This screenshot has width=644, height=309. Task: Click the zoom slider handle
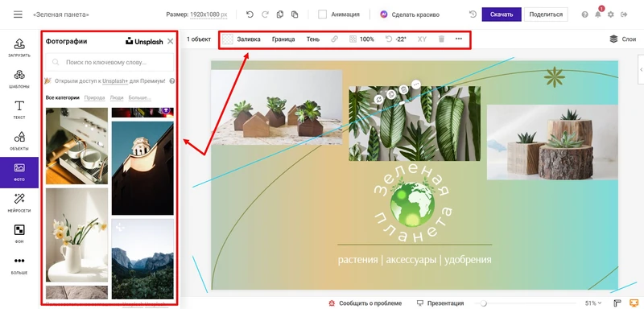pos(484,303)
